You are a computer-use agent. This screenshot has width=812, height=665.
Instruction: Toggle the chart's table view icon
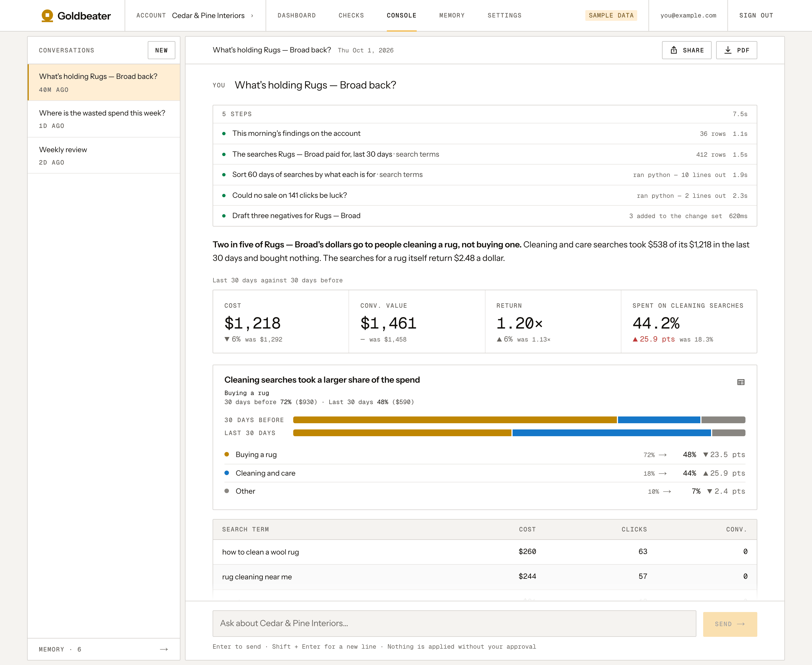(741, 382)
